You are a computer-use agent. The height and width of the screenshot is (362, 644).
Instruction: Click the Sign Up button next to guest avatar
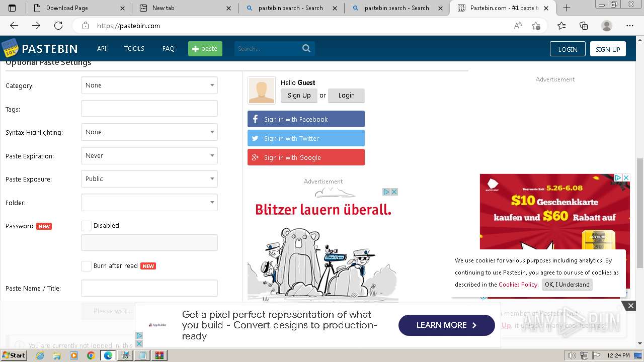(299, 96)
